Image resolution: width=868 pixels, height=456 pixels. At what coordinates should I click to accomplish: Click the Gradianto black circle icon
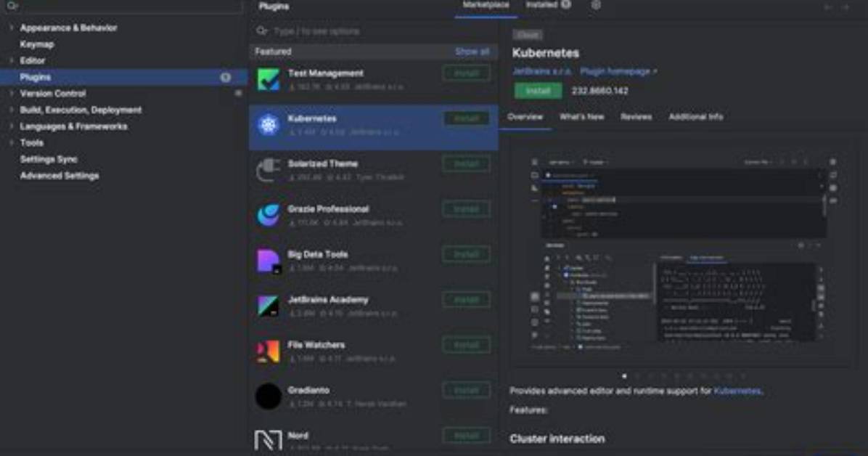tap(269, 396)
